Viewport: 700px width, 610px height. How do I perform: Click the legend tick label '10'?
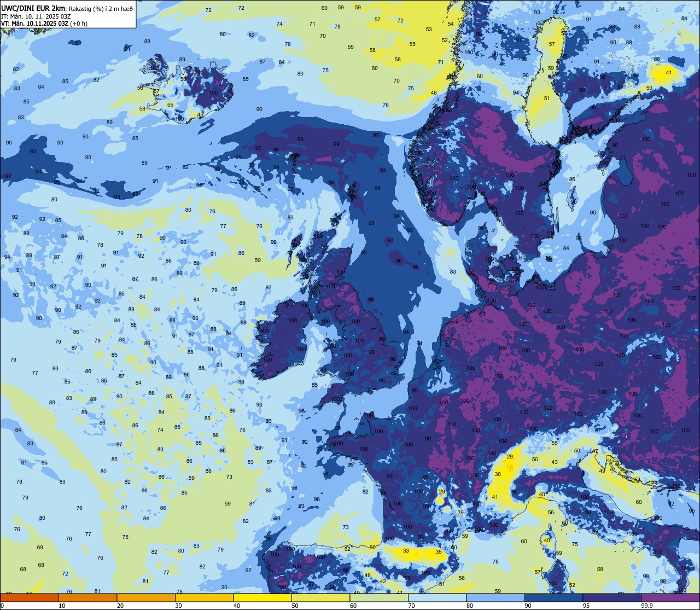(x=62, y=606)
